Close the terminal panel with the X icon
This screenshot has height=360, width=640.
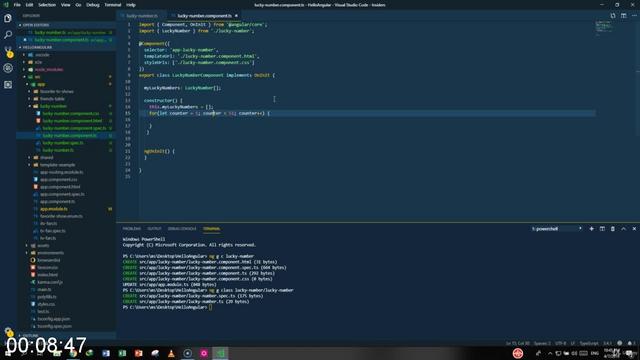tap(634, 229)
